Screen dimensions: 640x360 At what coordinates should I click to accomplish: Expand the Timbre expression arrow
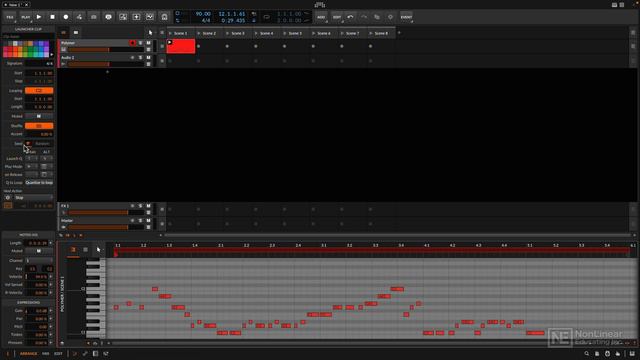click(51, 335)
